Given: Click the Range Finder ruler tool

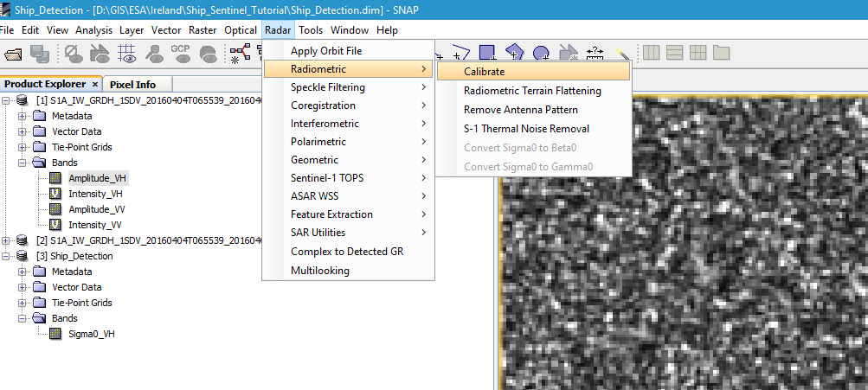Looking at the screenshot, I should pyautogui.click(x=595, y=54).
